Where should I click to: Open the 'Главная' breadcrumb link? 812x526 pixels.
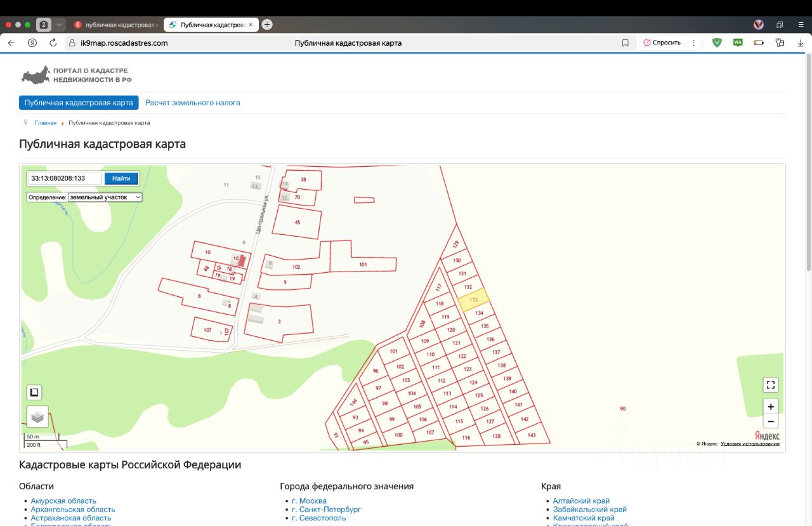tap(45, 122)
